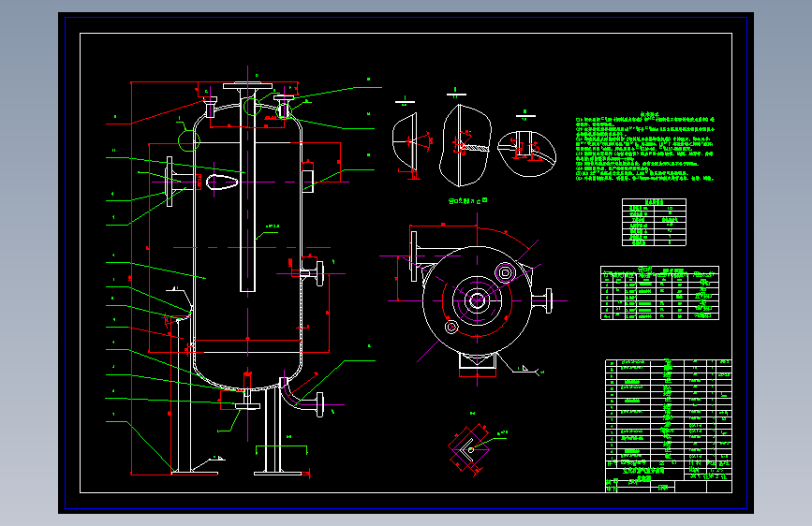Screen dimensions: 812x526
Task: Click the green caption below the detail views
Action: pos(467,200)
